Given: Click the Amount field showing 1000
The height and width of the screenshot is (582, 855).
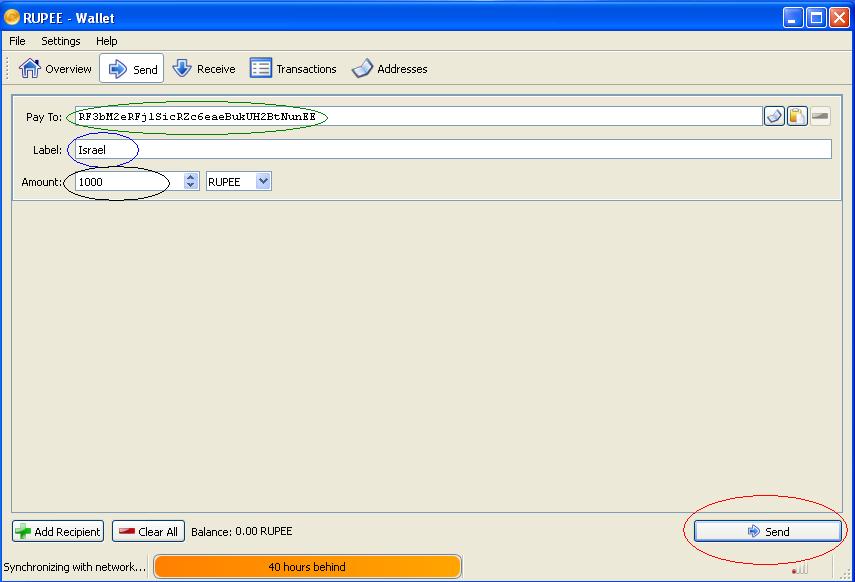Looking at the screenshot, I should tap(130, 182).
